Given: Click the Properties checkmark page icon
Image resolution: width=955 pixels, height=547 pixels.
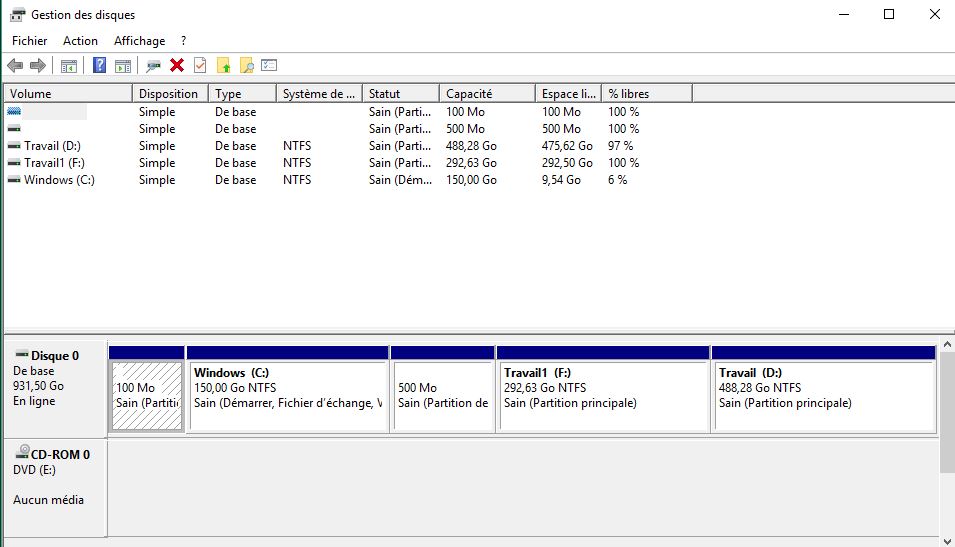Looking at the screenshot, I should (200, 66).
